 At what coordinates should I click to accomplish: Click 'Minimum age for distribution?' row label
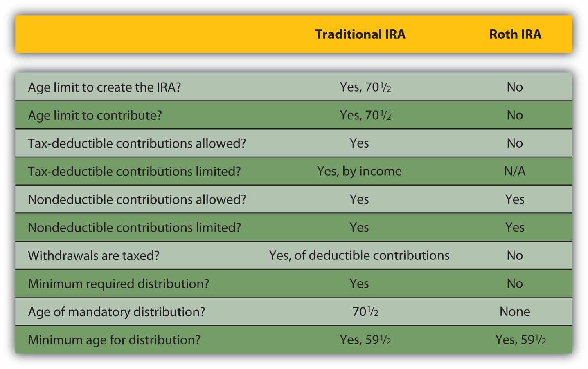point(114,340)
